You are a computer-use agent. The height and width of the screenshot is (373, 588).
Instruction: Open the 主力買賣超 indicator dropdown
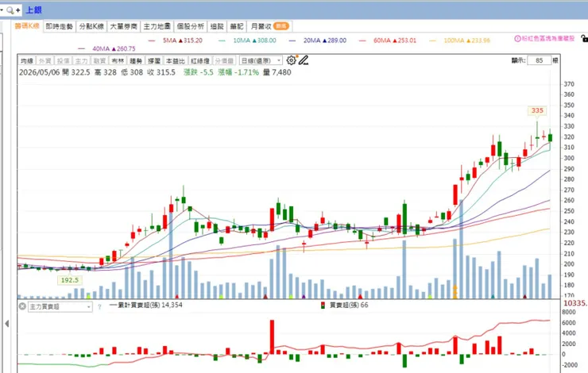(60, 306)
